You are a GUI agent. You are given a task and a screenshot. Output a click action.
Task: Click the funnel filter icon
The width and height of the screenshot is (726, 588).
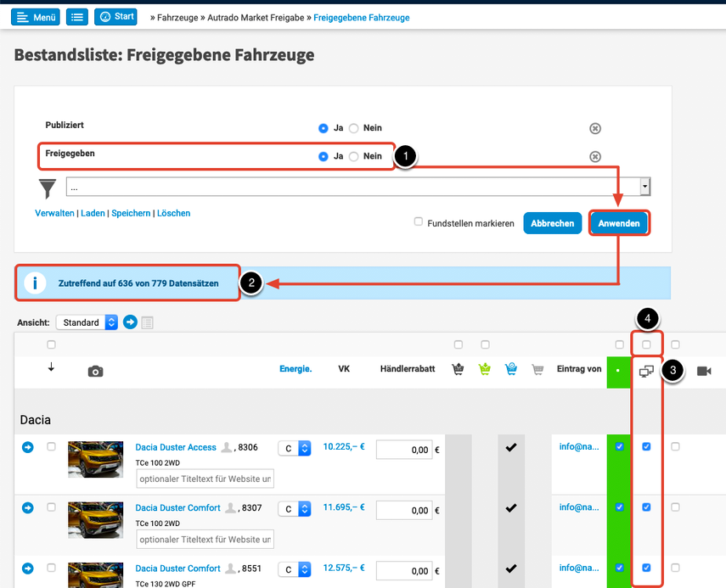(48, 188)
